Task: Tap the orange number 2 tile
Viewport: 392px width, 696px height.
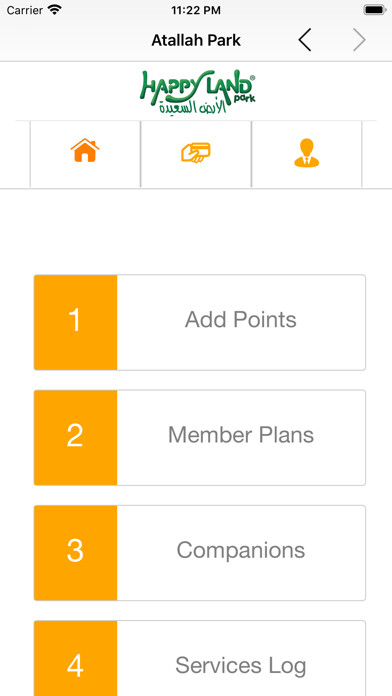Action: click(75, 438)
